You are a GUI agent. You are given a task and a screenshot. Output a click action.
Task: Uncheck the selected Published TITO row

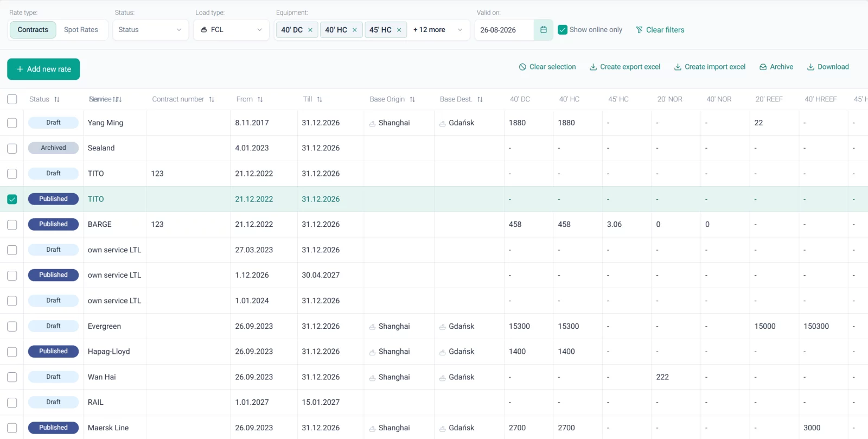pyautogui.click(x=12, y=199)
